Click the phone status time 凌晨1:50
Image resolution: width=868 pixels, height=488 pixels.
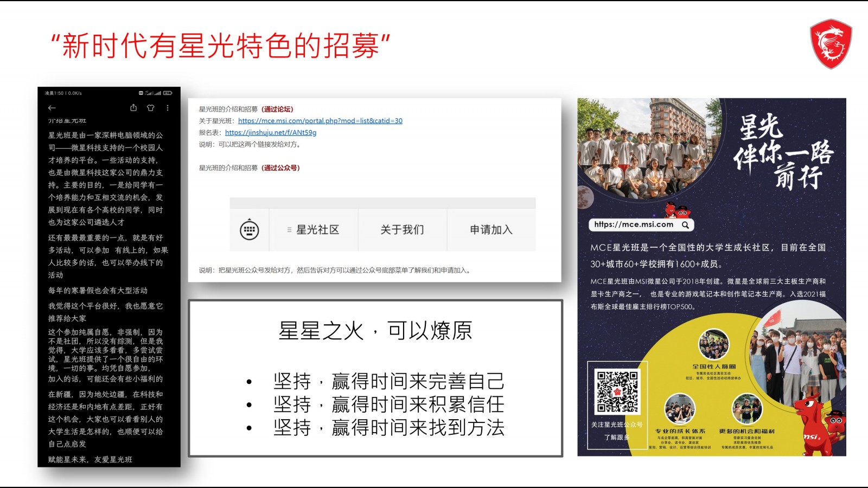(x=54, y=93)
